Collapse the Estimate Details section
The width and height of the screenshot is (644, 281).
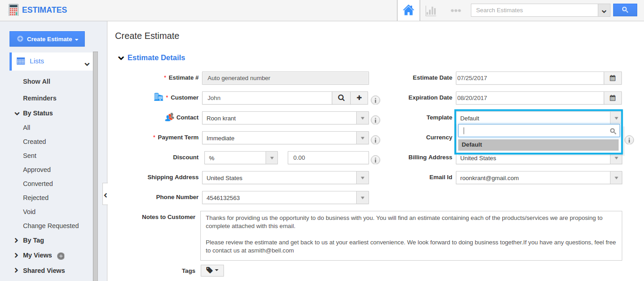point(121,58)
